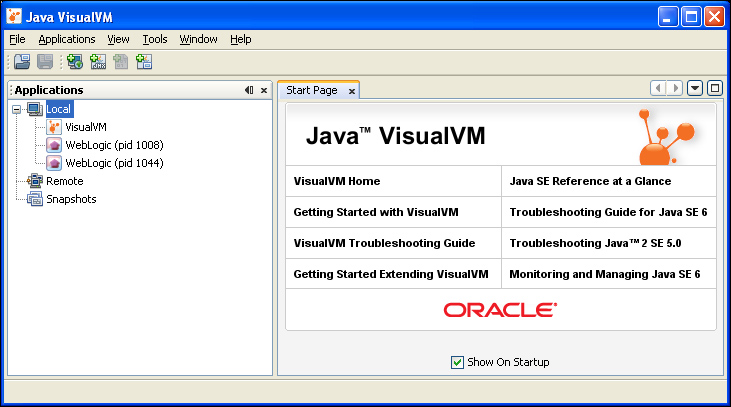Screen dimensions: 731x407
Task: Minimize the Applications panel with its arrow icon
Action: pos(249,90)
